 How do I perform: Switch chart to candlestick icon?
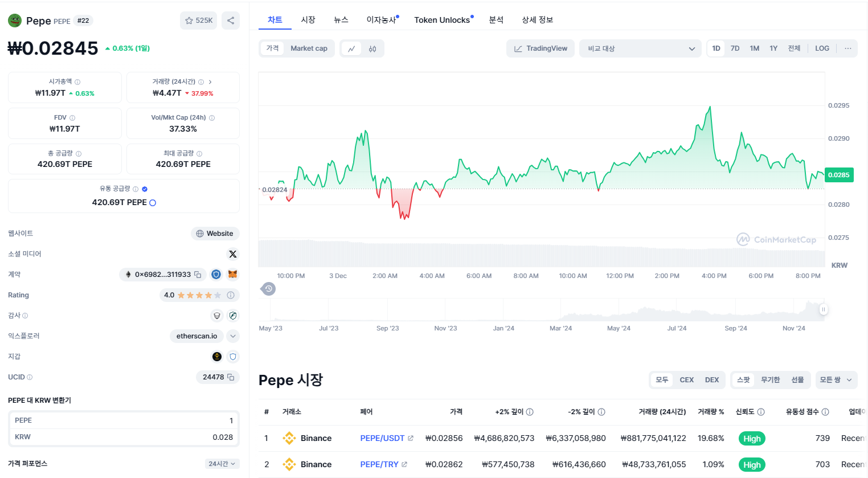click(x=372, y=48)
